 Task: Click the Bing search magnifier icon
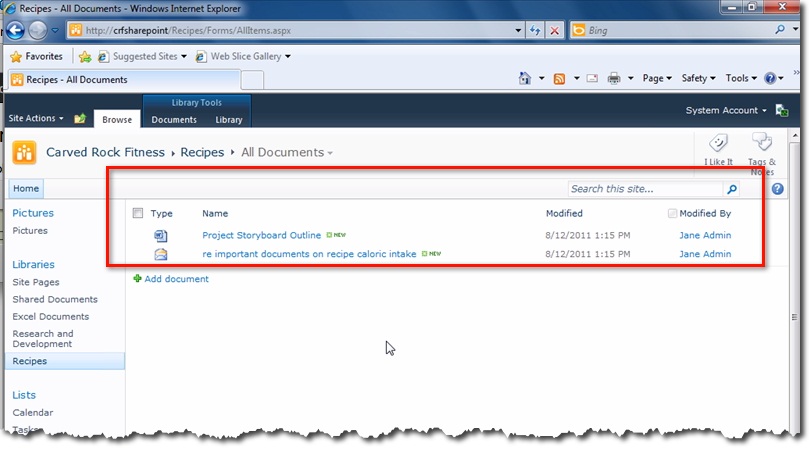(x=780, y=30)
